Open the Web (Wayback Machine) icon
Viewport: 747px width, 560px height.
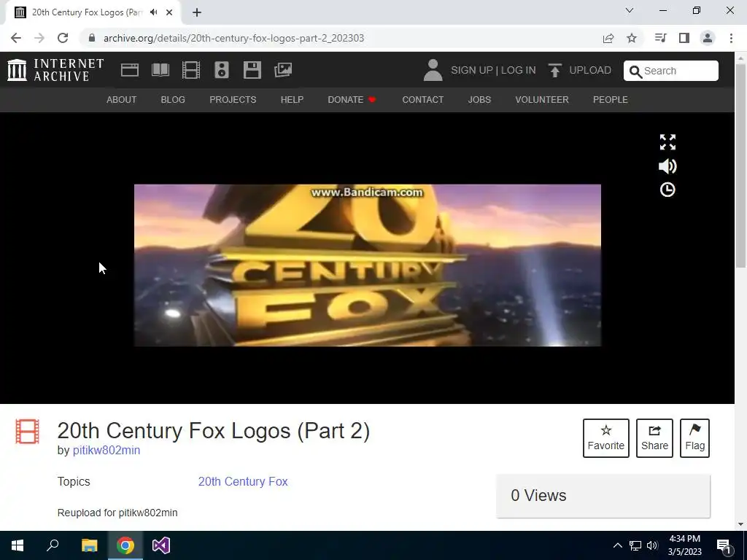pyautogui.click(x=130, y=70)
